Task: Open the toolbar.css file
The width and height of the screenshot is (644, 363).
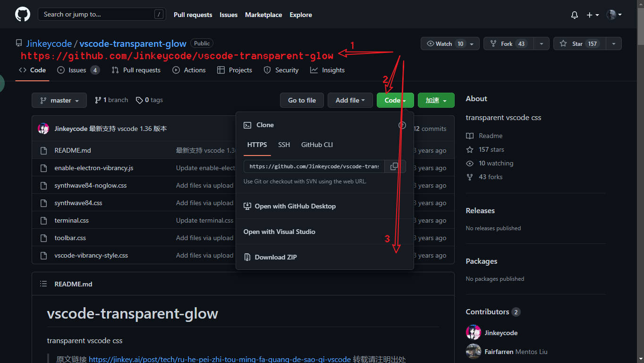Action: click(x=70, y=238)
